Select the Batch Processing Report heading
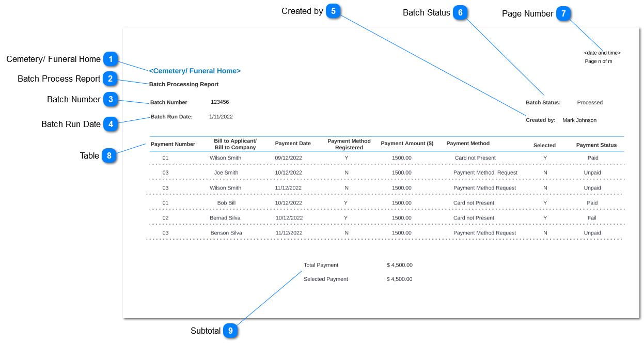644x344 pixels. (x=184, y=84)
